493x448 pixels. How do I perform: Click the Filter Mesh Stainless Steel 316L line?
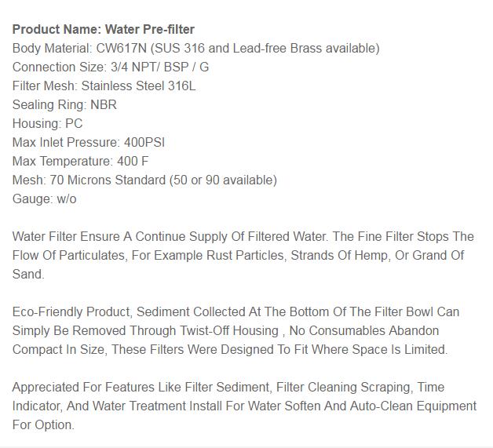pyautogui.click(x=104, y=86)
